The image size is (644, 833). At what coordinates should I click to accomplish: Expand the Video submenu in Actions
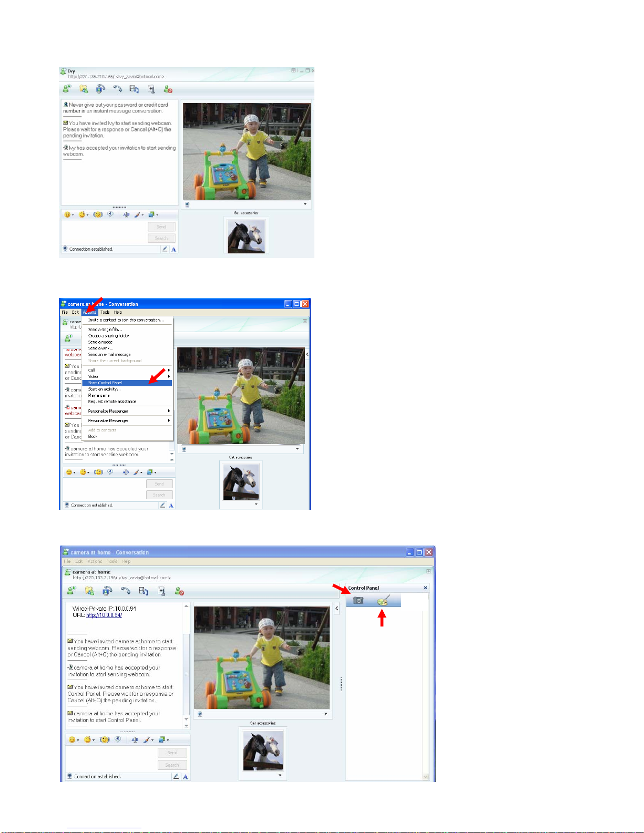[127, 377]
